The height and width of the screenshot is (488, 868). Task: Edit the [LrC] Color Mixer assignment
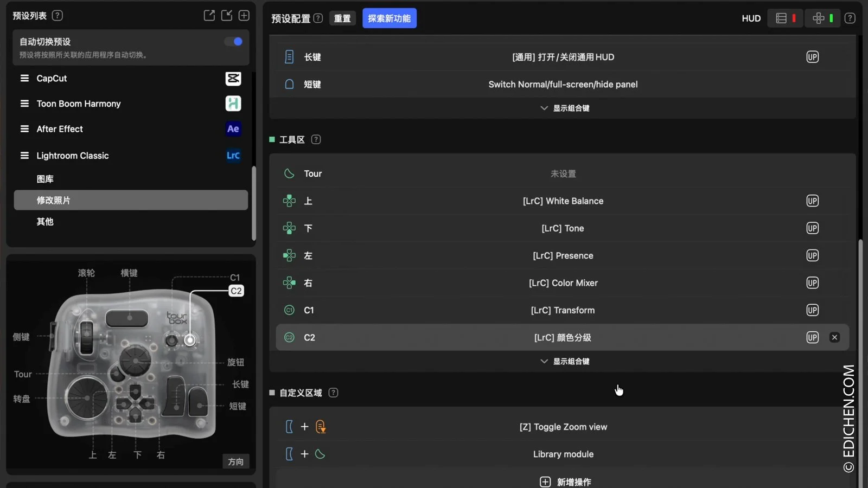point(563,283)
